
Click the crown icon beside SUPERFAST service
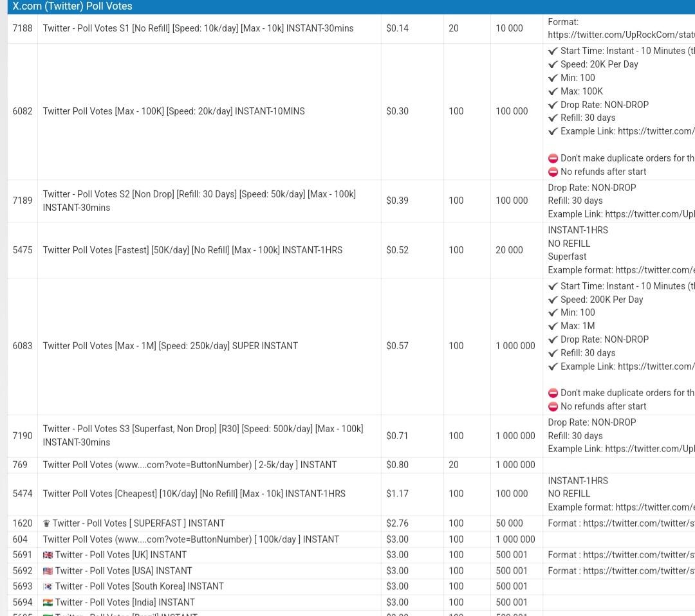[x=46, y=523]
